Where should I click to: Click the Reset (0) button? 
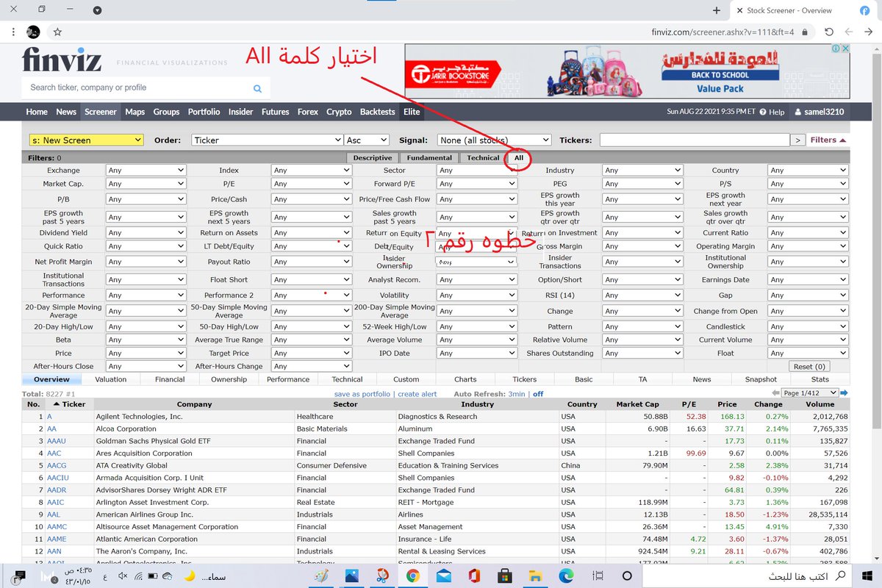pyautogui.click(x=809, y=367)
